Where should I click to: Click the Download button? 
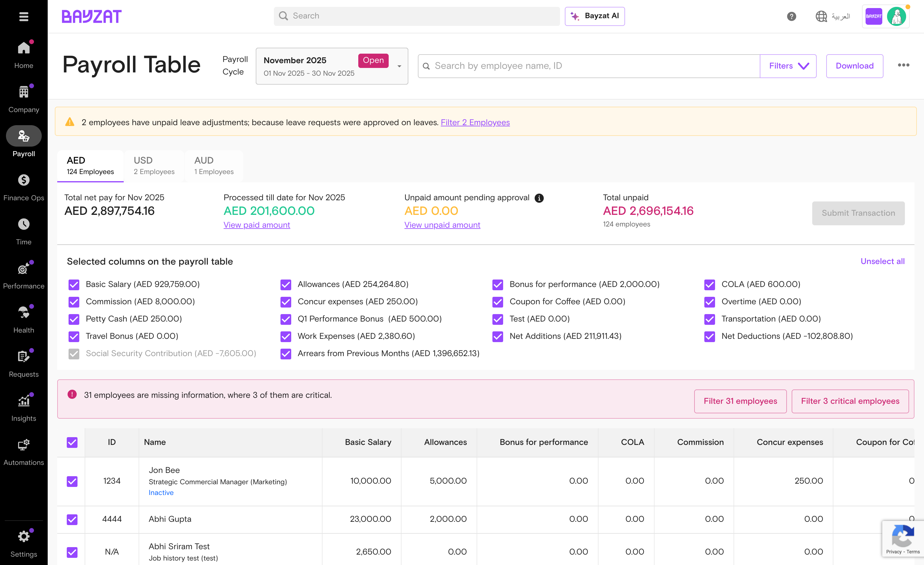855,66
